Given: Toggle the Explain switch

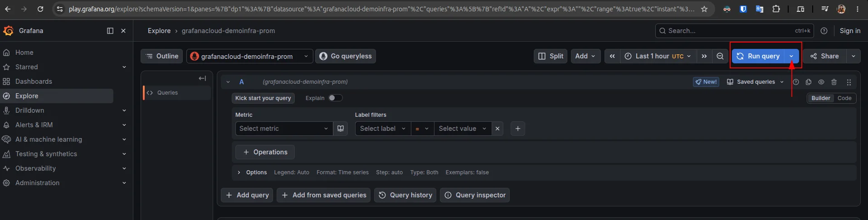Looking at the screenshot, I should tap(335, 98).
